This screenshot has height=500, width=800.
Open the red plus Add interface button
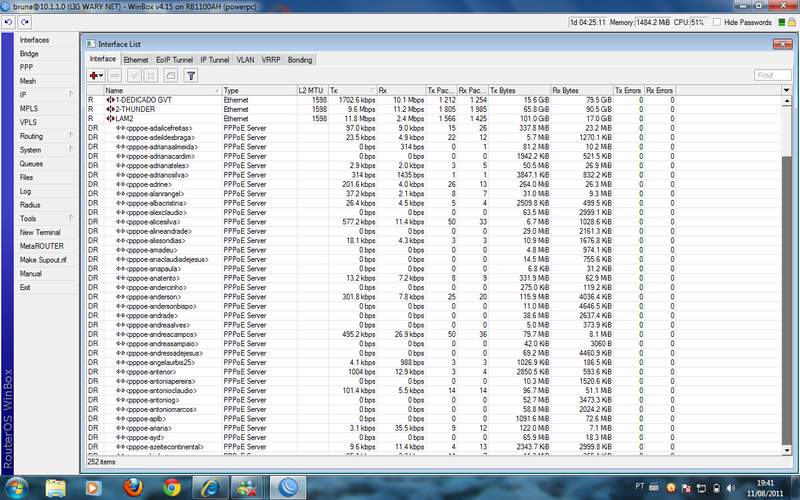pyautogui.click(x=96, y=76)
